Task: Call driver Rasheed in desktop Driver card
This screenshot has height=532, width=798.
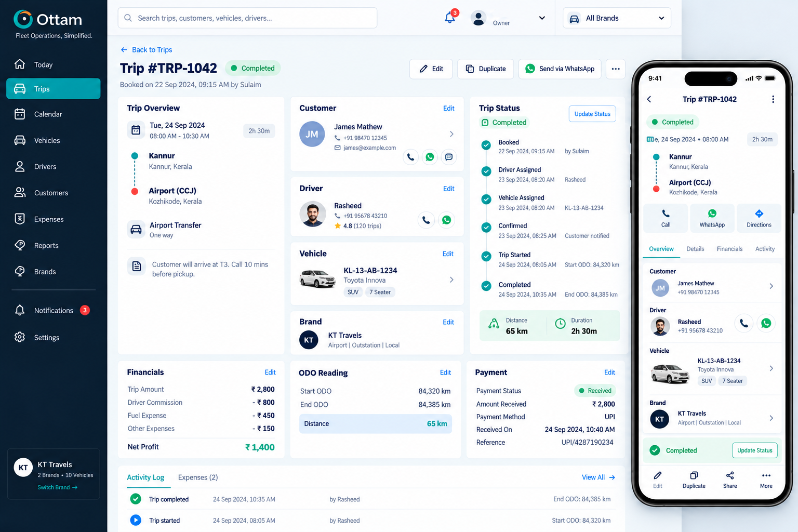Action: (426, 220)
